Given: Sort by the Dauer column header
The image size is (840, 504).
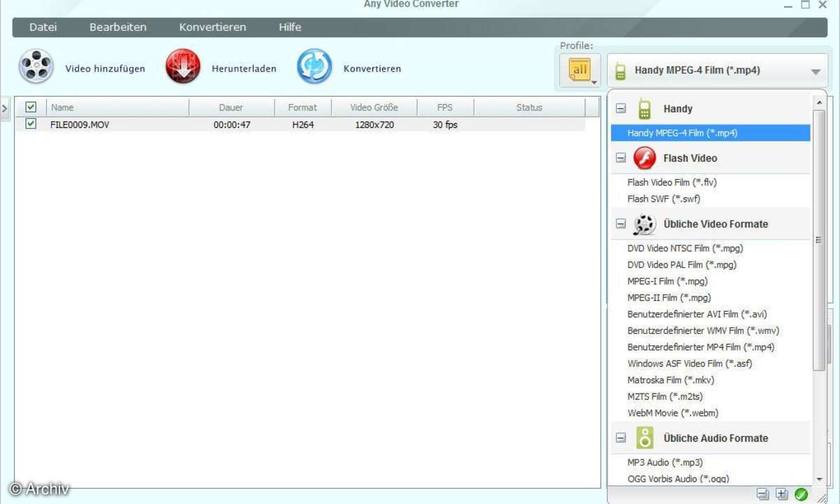Looking at the screenshot, I should (x=231, y=107).
